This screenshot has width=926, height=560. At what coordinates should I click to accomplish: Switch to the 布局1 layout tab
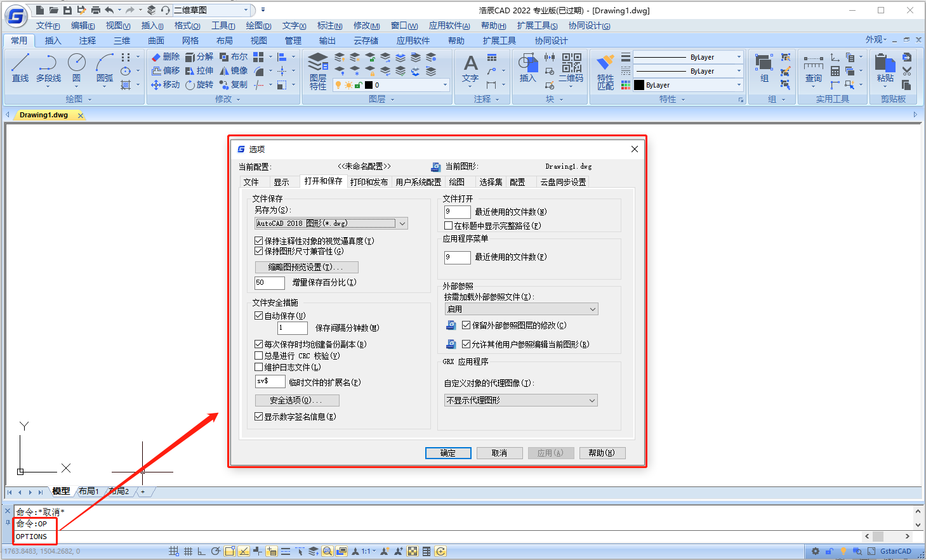(89, 492)
